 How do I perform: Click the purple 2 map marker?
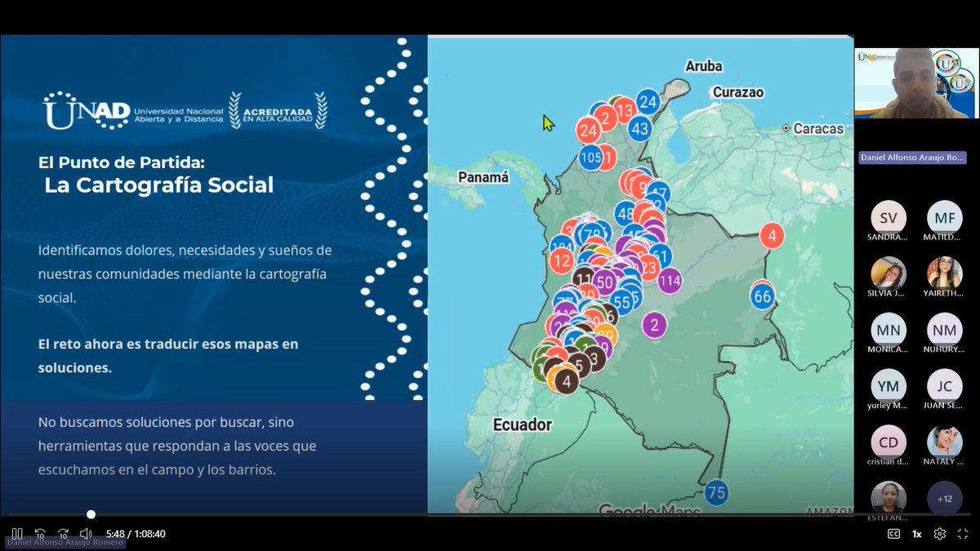(654, 325)
